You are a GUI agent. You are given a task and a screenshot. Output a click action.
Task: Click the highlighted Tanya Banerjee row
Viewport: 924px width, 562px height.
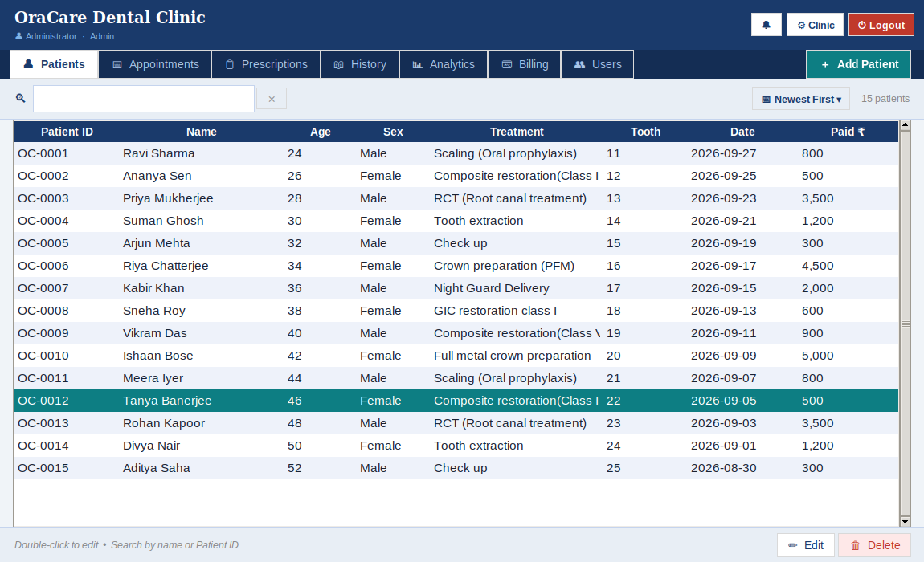456,401
